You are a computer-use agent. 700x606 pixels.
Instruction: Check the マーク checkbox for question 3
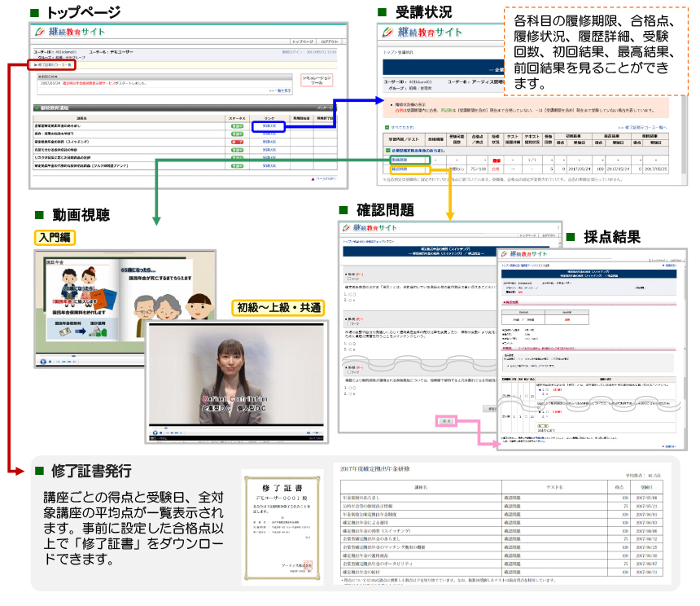(349, 371)
